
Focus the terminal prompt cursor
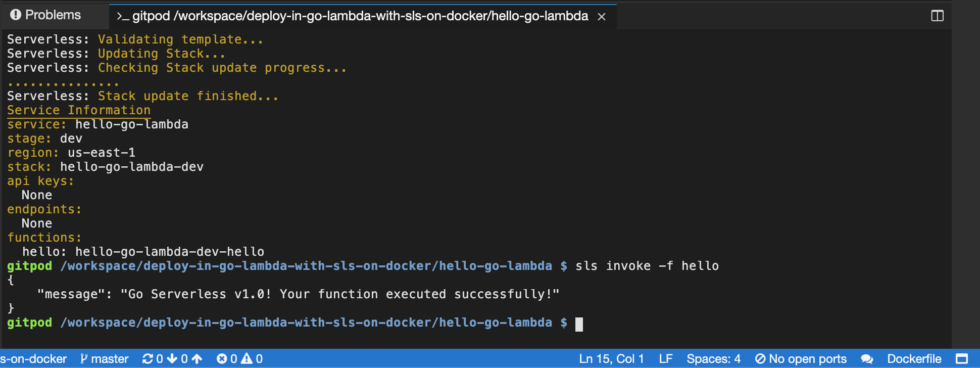pyautogui.click(x=578, y=324)
